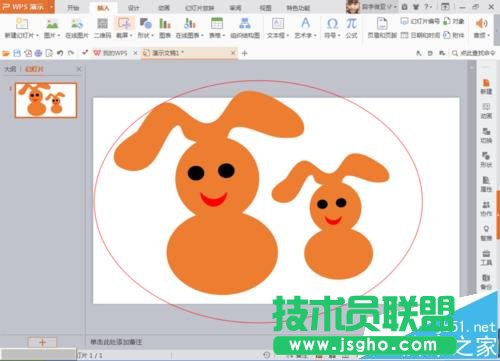
Task: Click the WordArt (艺术字) icon
Action: tap(305, 24)
